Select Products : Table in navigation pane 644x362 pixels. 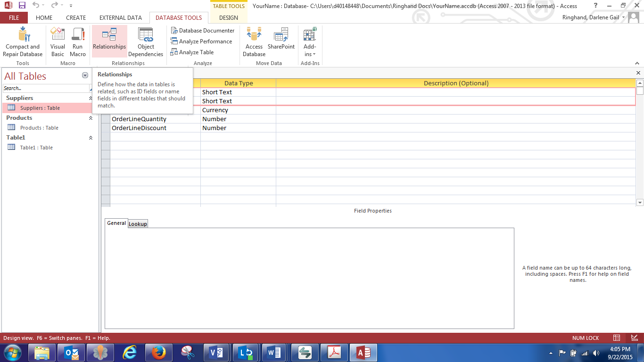click(39, 128)
